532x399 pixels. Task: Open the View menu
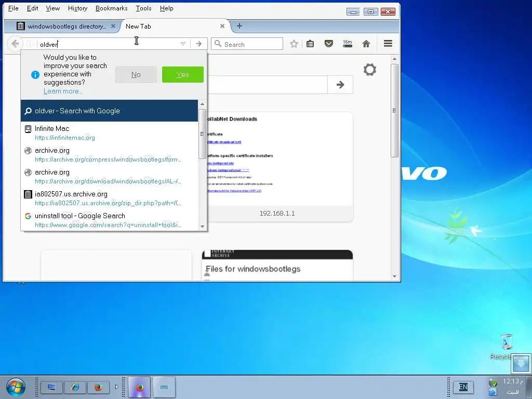point(53,8)
